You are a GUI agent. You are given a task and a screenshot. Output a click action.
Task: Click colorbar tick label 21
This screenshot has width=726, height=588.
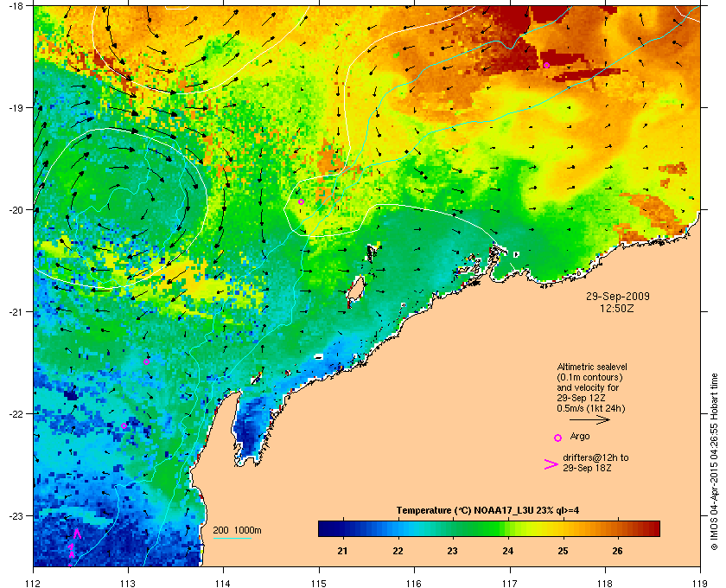click(x=342, y=551)
